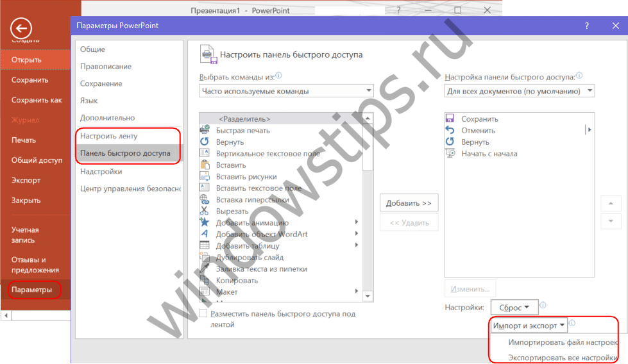Open the Сброс dropdown button
The height and width of the screenshot is (364, 628).
click(x=514, y=308)
